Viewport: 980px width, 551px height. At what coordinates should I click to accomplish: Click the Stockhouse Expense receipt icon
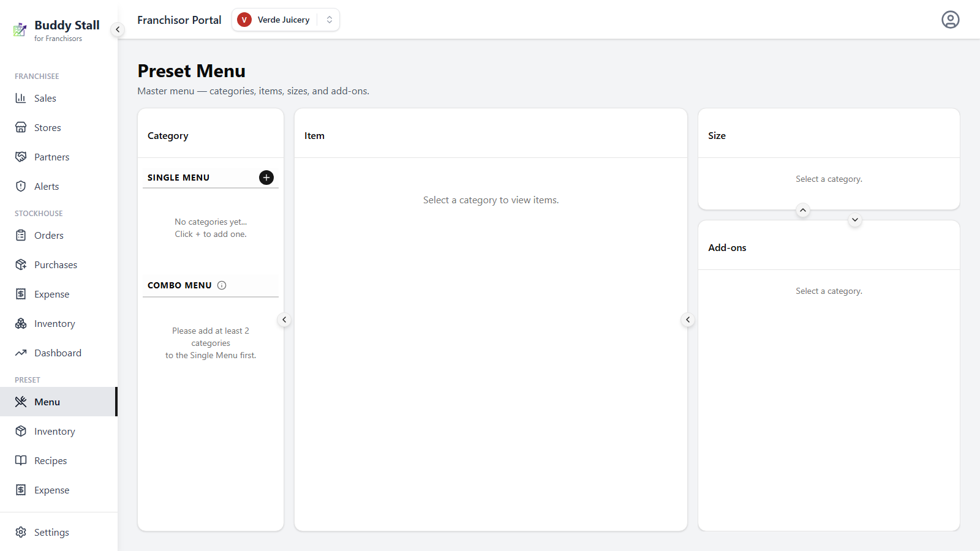pos(21,294)
